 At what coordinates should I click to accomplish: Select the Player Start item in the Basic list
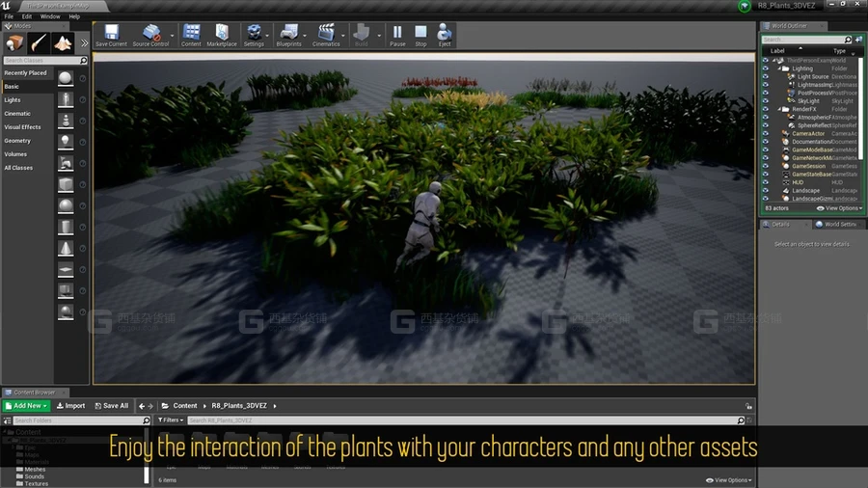pos(66,163)
